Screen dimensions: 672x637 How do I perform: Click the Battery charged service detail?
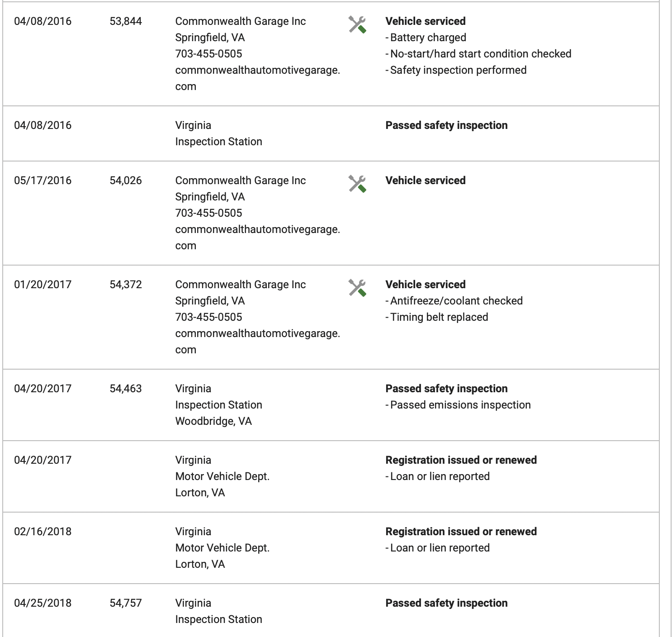[x=426, y=38]
